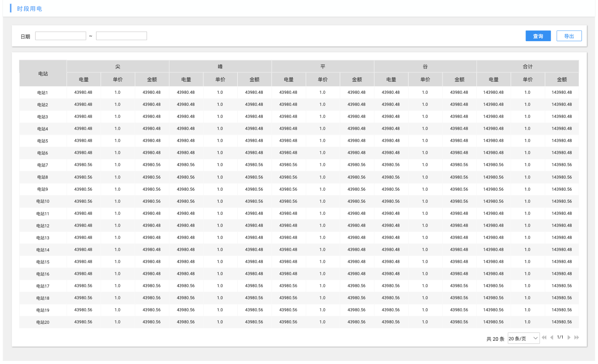
Task: Go to first page pagination icon
Action: point(544,337)
